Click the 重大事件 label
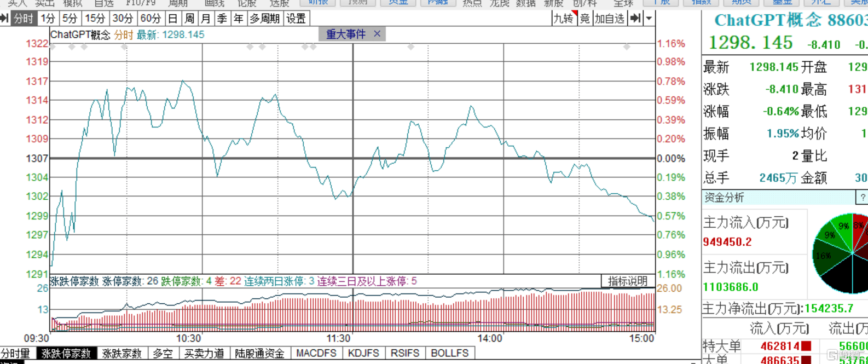 [x=345, y=34]
